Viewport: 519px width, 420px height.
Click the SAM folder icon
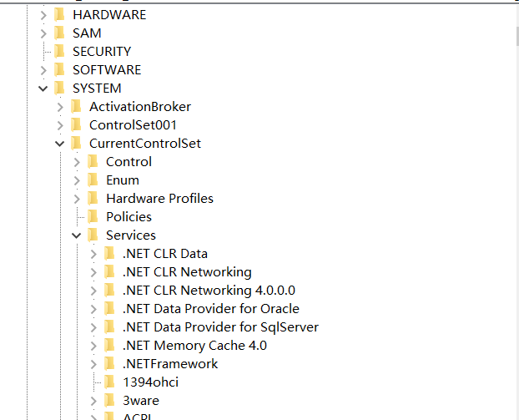pos(59,33)
